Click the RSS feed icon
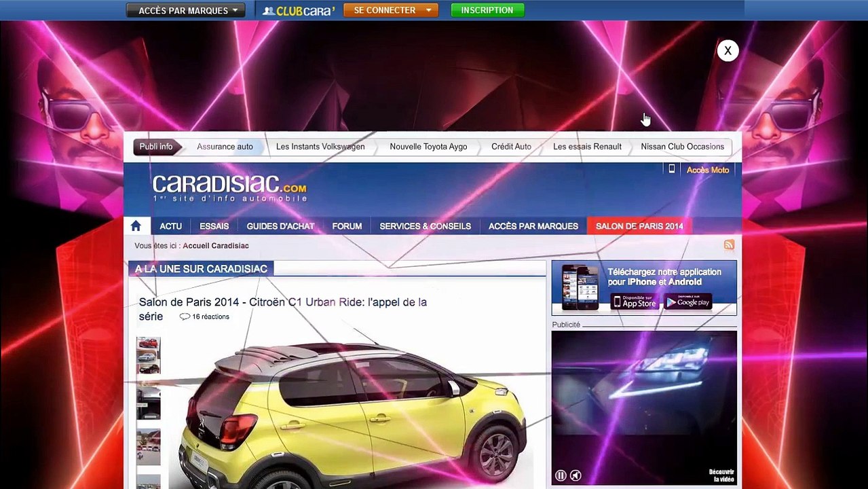This screenshot has height=489, width=868. tap(729, 245)
